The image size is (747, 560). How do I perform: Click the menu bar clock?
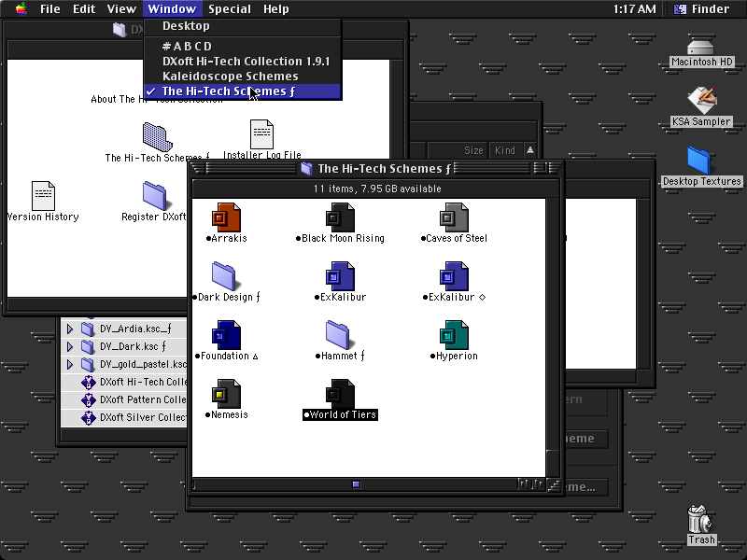click(635, 9)
